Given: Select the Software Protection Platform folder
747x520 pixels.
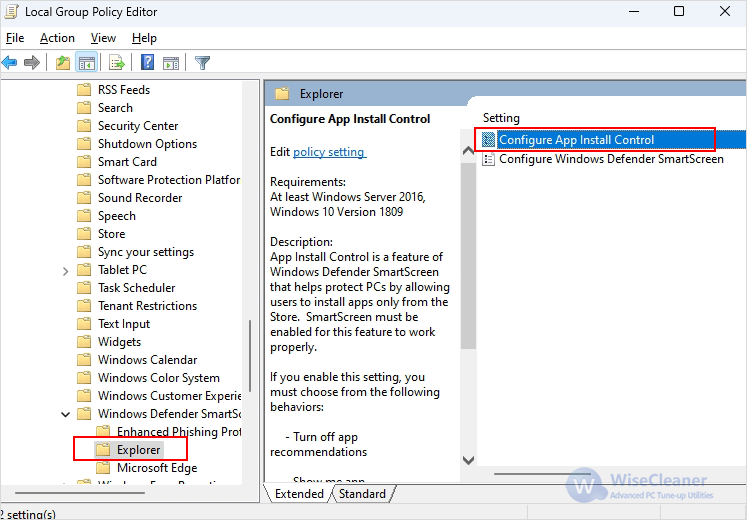Looking at the screenshot, I should pyautogui.click(x=169, y=180).
